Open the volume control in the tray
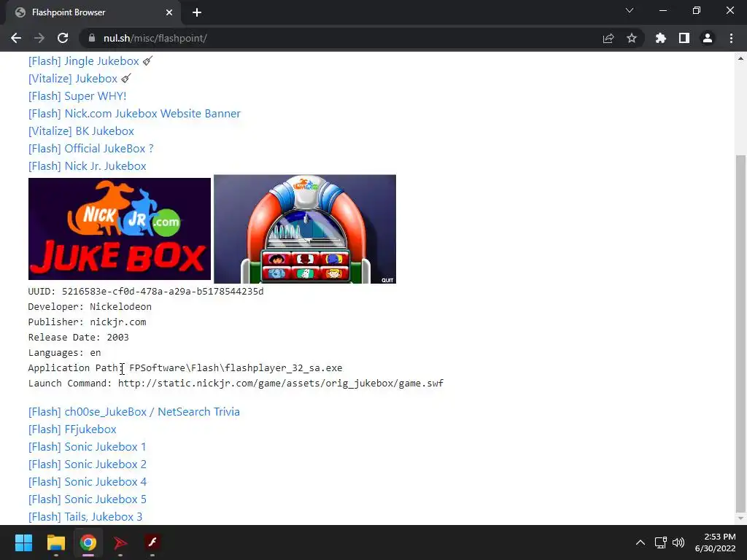 click(x=678, y=542)
